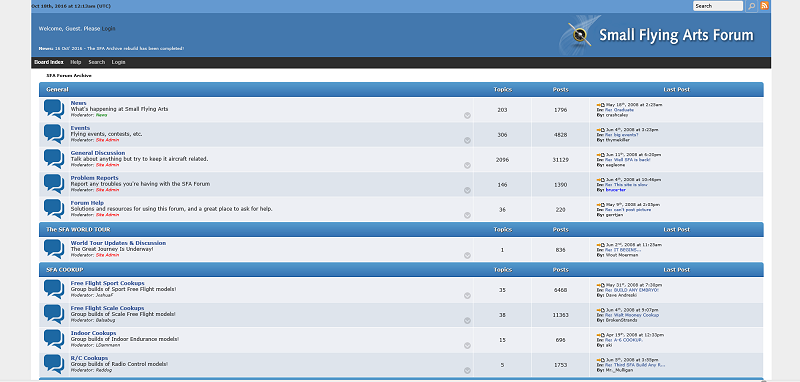This screenshot has height=382, width=800.
Task: Expand the round arrow in World Tour Updates row
Action: [467, 256]
